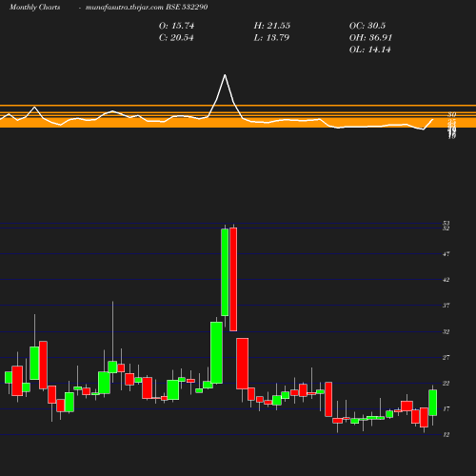The height and width of the screenshot is (476, 476).
Task: Click the 37 price axis label
Action: click(x=446, y=306)
